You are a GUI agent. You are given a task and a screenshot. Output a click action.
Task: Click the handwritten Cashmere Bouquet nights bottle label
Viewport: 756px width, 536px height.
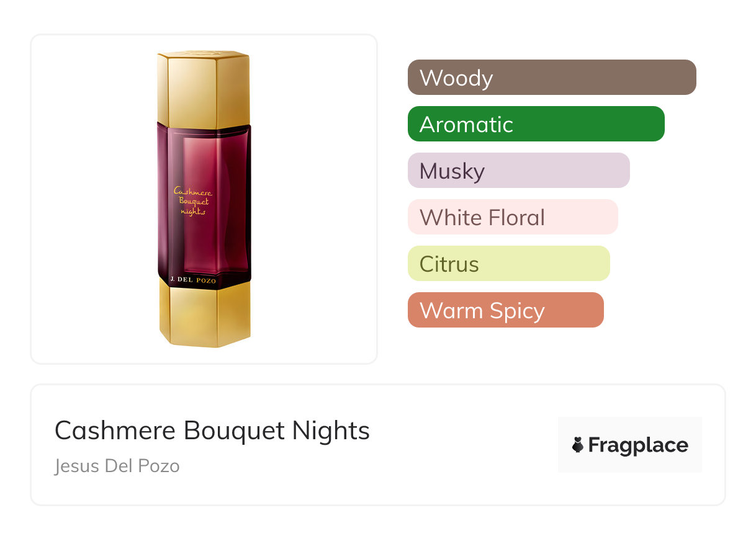pos(191,201)
